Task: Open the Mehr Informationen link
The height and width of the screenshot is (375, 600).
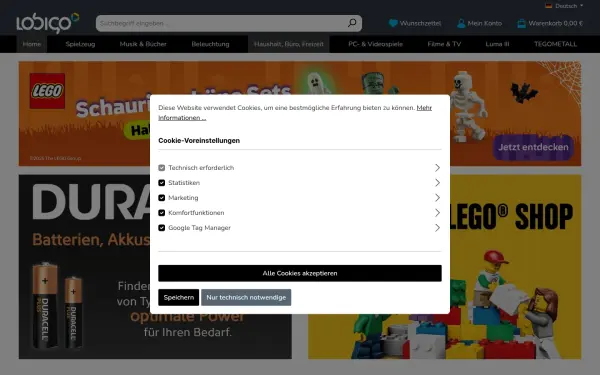Action: 295,113
